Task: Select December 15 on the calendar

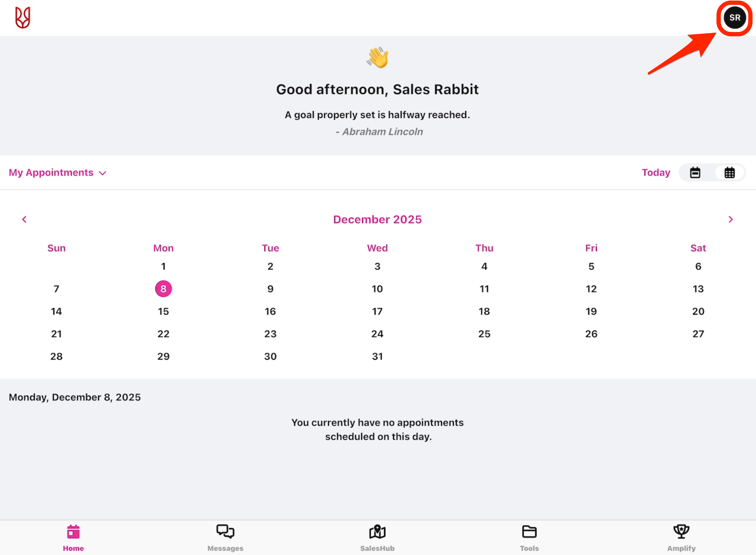Action: [x=163, y=311]
